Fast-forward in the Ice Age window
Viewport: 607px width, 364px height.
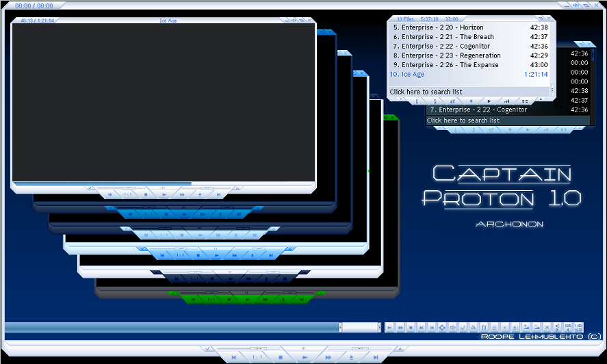point(182,194)
